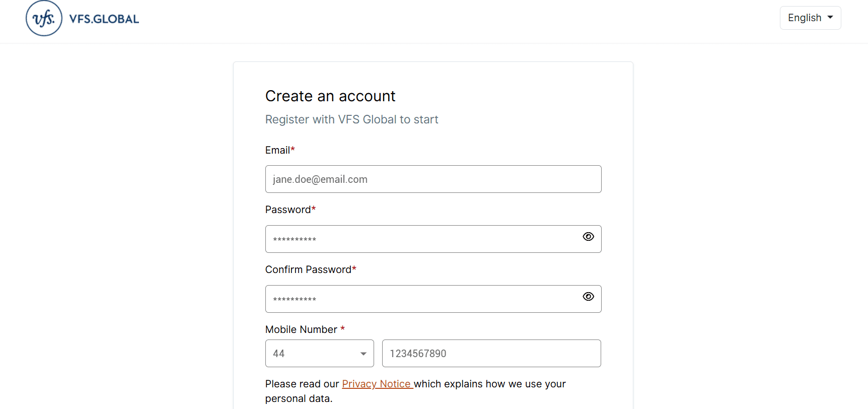This screenshot has height=409, width=868.
Task: Click the 'Create an account' heading
Action: 330,96
